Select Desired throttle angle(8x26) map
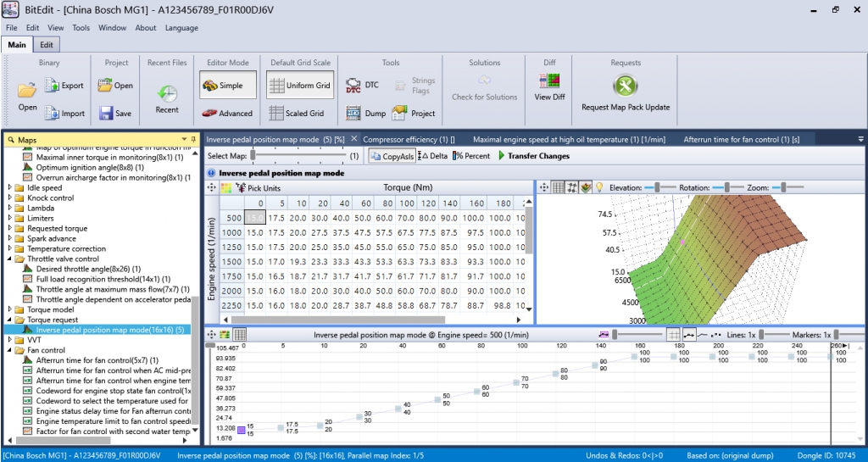 [88, 269]
